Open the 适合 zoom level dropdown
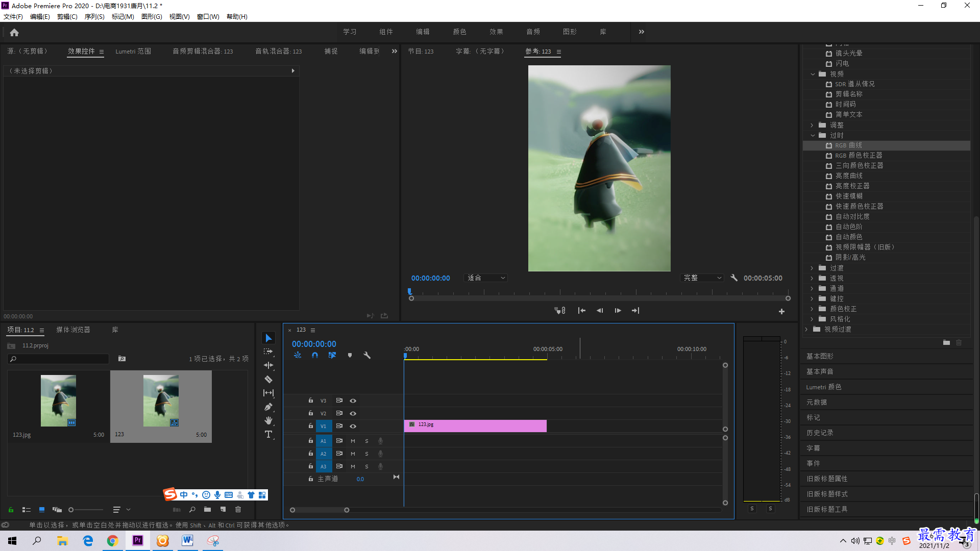980x551 pixels. tap(486, 278)
